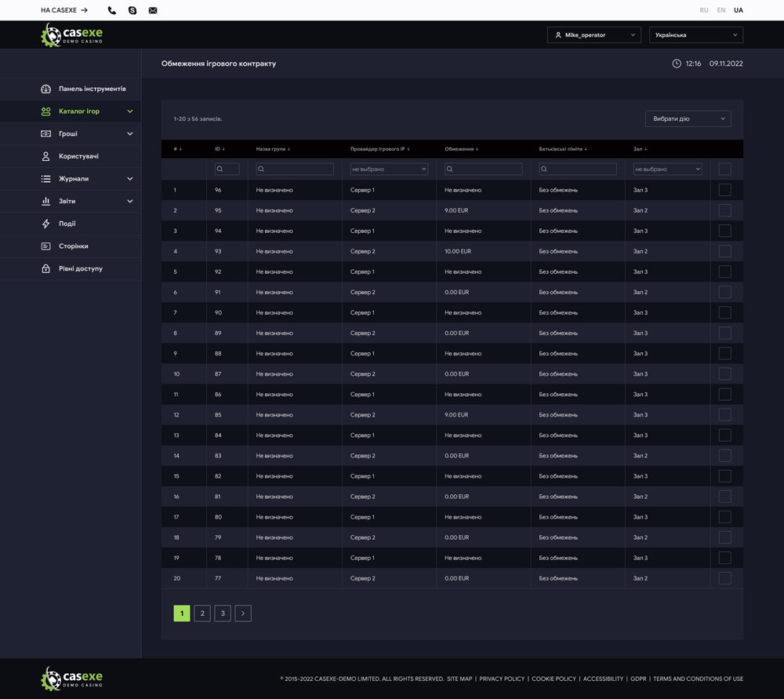This screenshot has width=784, height=699.
Task: Open the PRIVACY POLICY footer link
Action: tap(502, 679)
